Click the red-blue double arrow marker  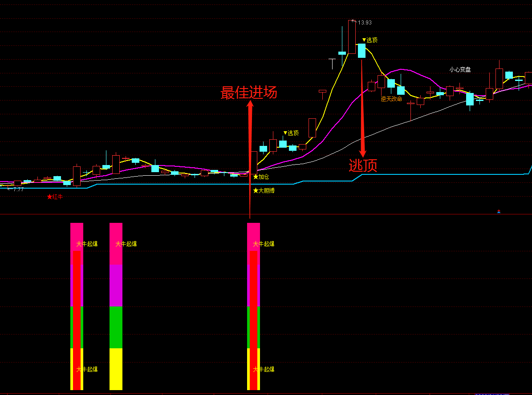click(499, 211)
